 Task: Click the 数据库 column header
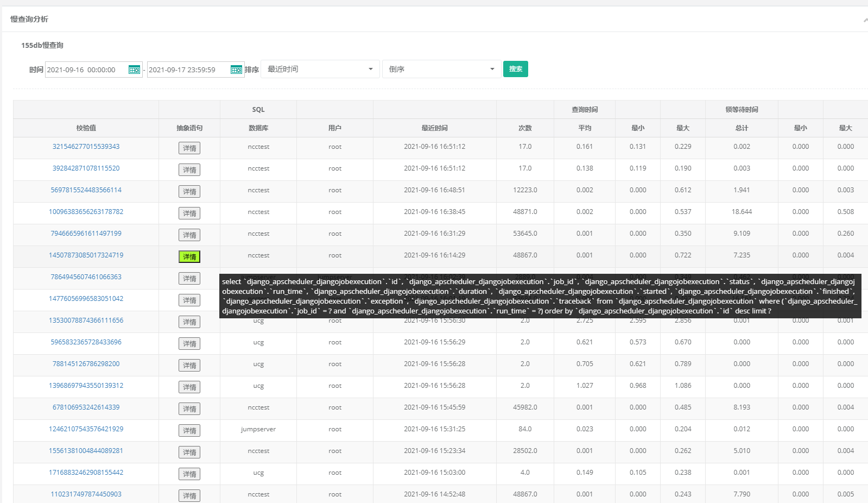[x=258, y=128]
